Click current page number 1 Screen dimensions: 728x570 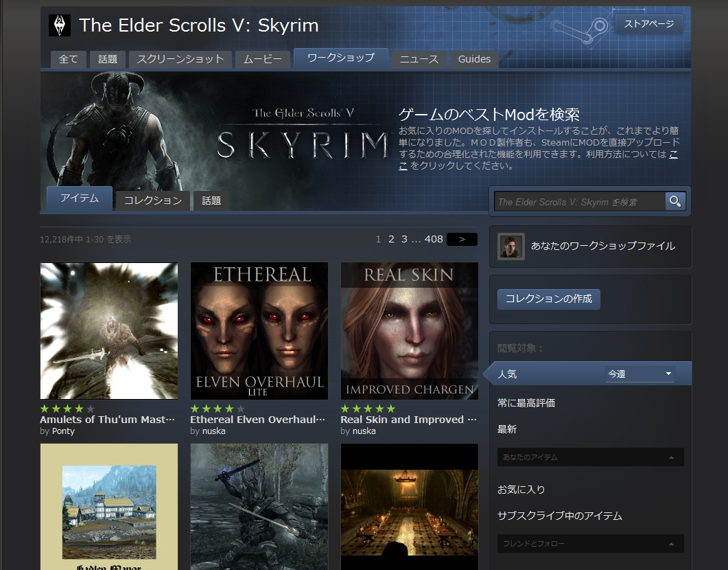point(378,239)
